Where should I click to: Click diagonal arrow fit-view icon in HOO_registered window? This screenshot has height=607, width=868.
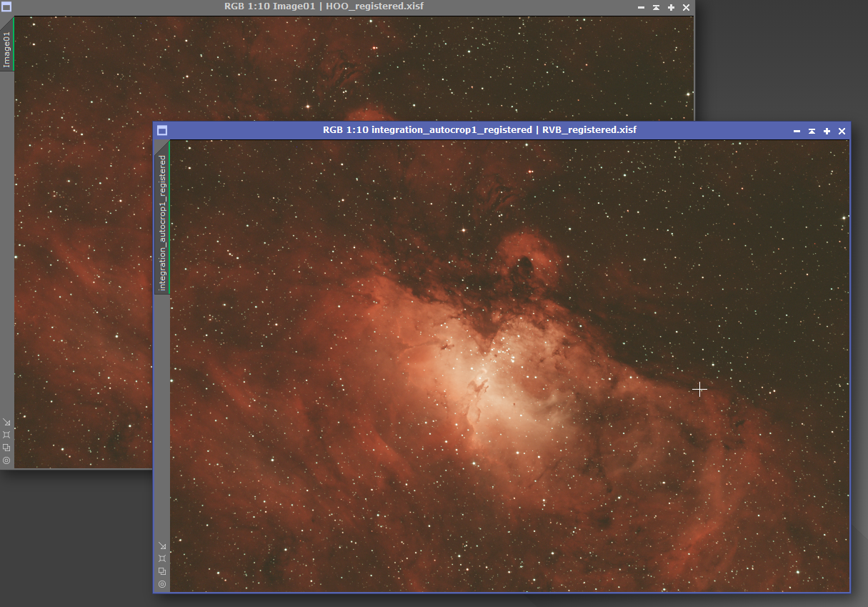click(x=6, y=422)
